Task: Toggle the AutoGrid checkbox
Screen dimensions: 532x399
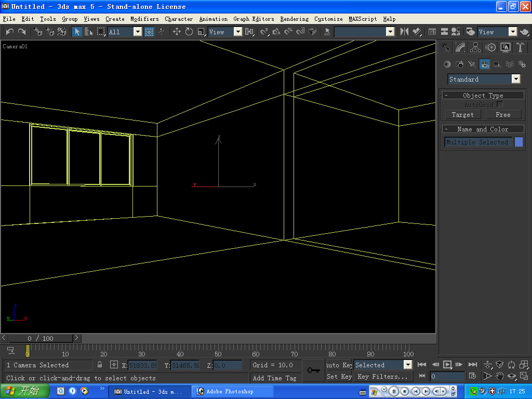Action: (x=499, y=104)
